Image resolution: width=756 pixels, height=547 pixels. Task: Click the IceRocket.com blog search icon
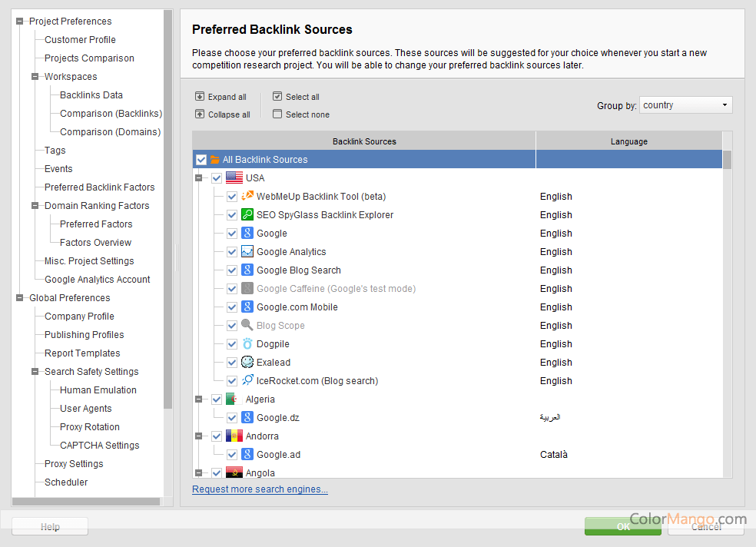tap(247, 381)
